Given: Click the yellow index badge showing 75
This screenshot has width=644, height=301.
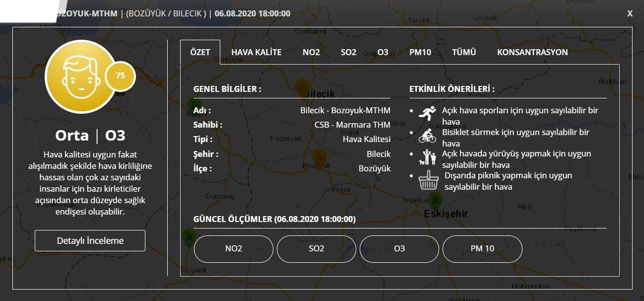Looking at the screenshot, I should [x=120, y=76].
